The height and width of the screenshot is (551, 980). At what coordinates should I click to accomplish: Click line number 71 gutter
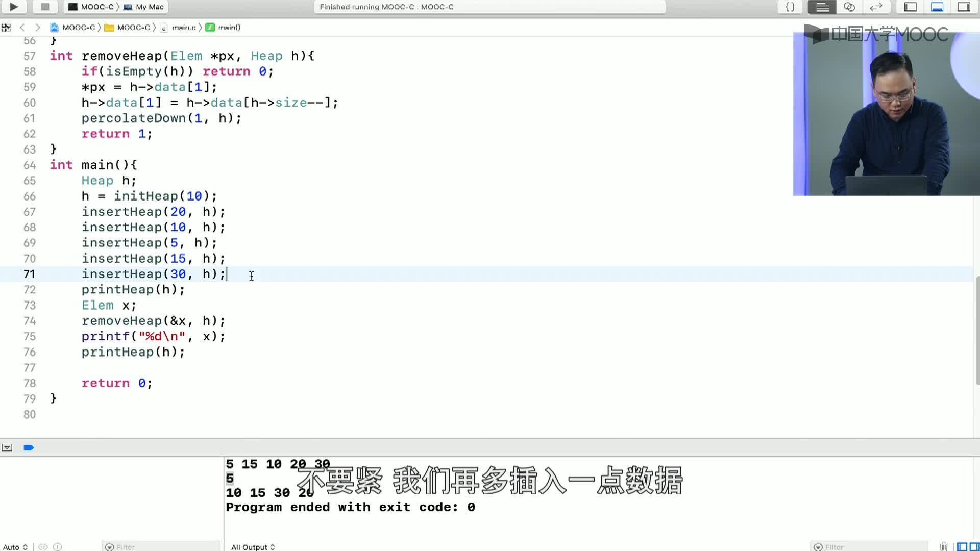point(30,274)
